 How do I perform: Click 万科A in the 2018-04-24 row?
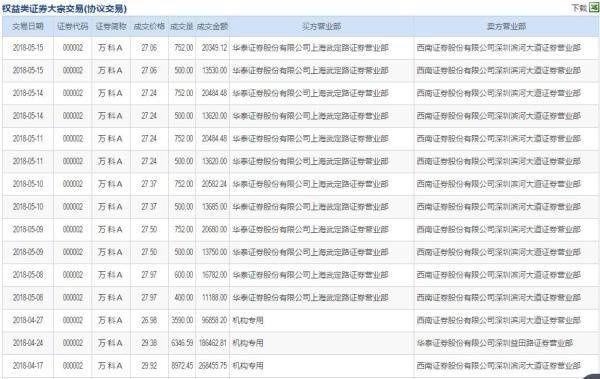click(x=110, y=343)
